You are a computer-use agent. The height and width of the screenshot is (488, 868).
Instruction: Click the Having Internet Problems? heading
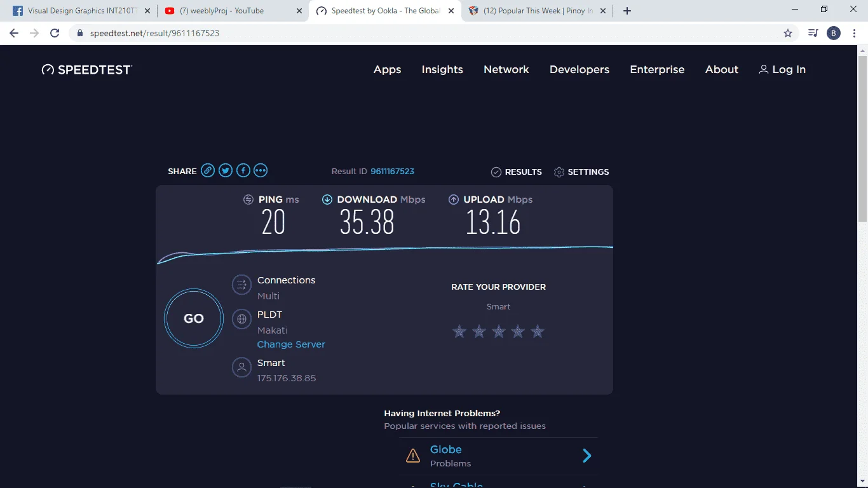[442, 413]
